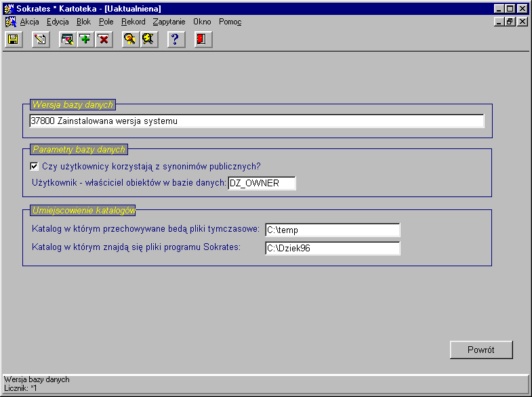
Task: Open the Akcja menu
Action: pyautogui.click(x=30, y=22)
